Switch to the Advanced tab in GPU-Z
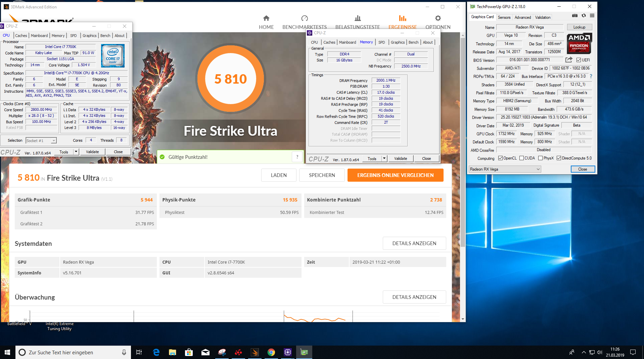This screenshot has height=359, width=644. [x=523, y=17]
